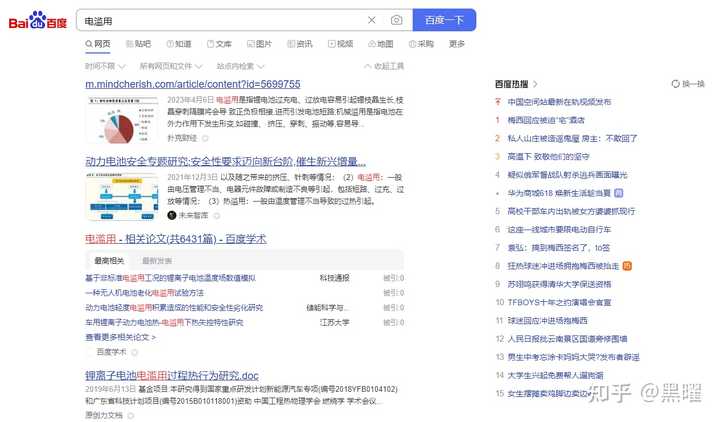
Task: Open the 资讯 tab
Action: (x=300, y=44)
